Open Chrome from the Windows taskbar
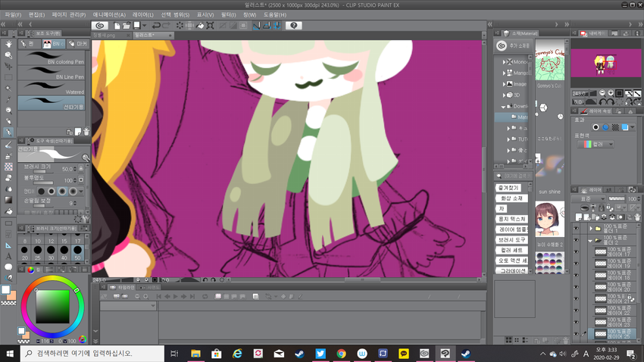The width and height of the screenshot is (644, 362). [341, 354]
